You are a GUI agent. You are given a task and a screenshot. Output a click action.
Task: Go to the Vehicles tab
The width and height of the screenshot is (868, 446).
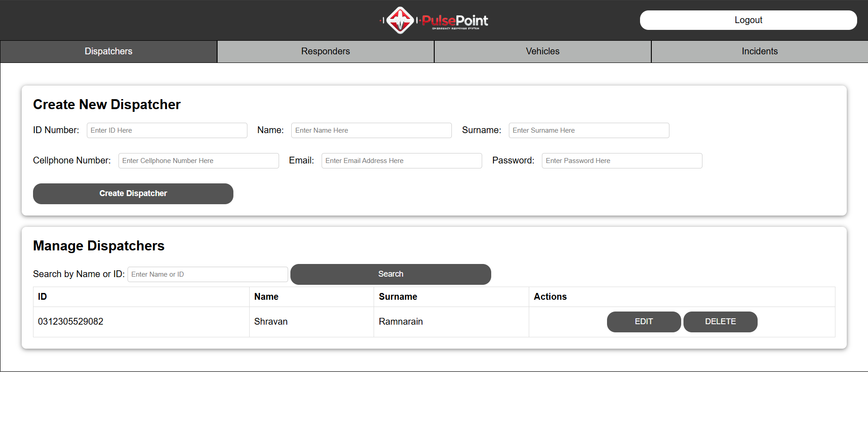[x=543, y=51]
